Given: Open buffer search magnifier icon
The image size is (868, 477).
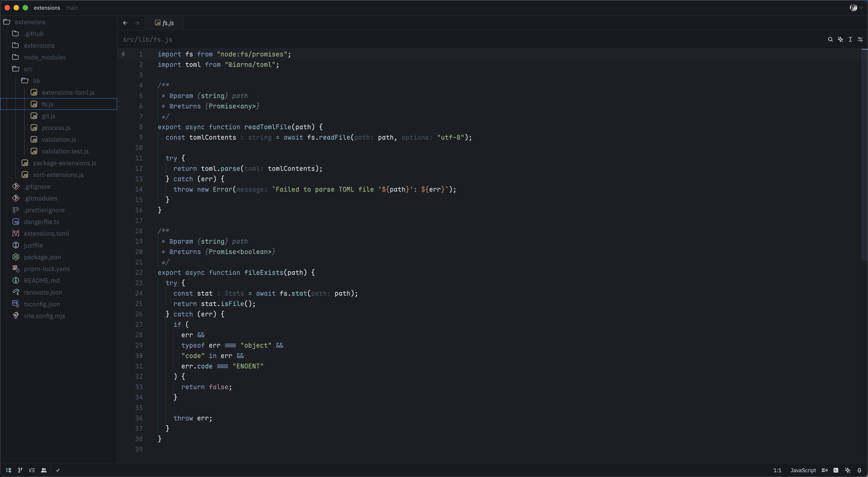Looking at the screenshot, I should (830, 39).
